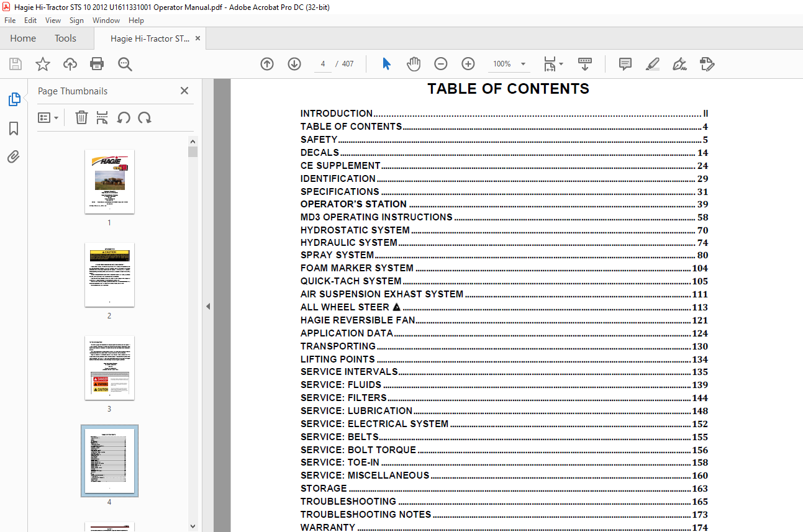Click the FOAM MARKER SYSTEM contents entry
Viewport: 803px width, 532px height.
pyautogui.click(x=504, y=268)
